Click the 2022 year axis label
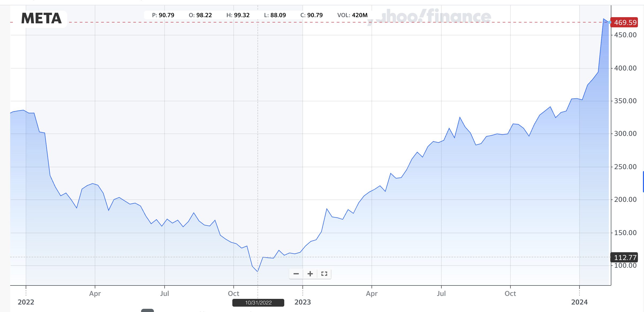The height and width of the screenshot is (312, 644). 26,302
